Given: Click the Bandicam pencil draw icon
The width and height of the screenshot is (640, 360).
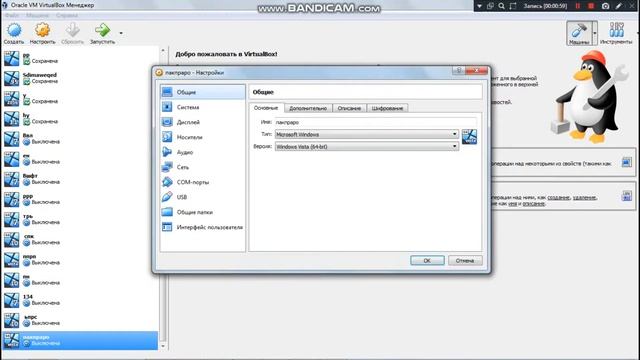Looking at the screenshot, I should point(619,6).
